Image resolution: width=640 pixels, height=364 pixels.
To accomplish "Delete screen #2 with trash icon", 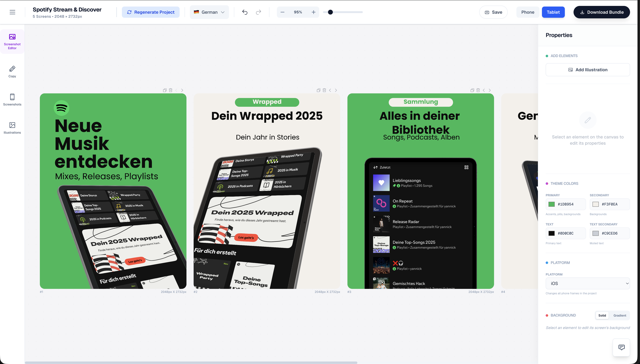I will (x=324, y=90).
